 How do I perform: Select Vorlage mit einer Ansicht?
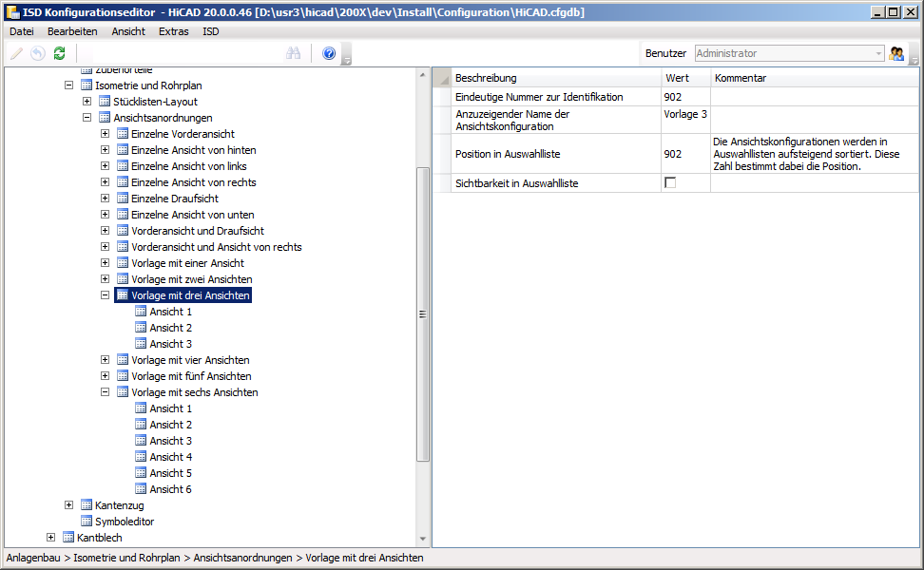point(187,263)
